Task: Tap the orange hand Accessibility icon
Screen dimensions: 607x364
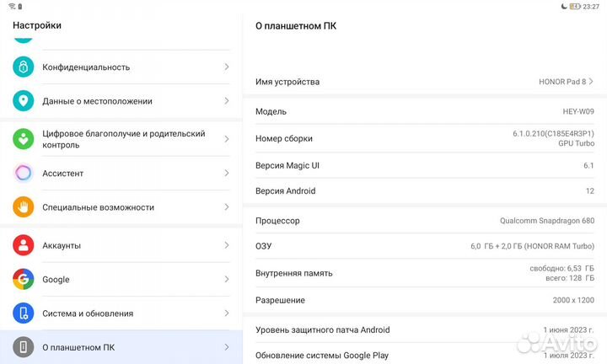Action: (24, 207)
